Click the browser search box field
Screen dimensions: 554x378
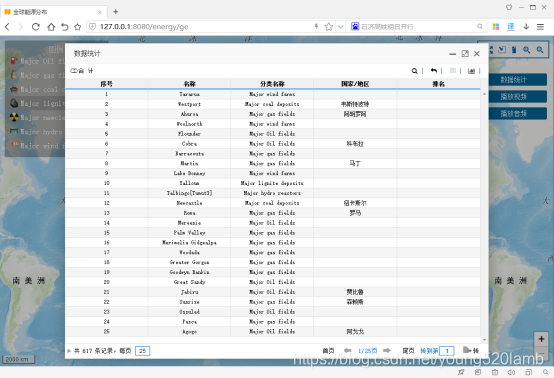tap(417, 26)
